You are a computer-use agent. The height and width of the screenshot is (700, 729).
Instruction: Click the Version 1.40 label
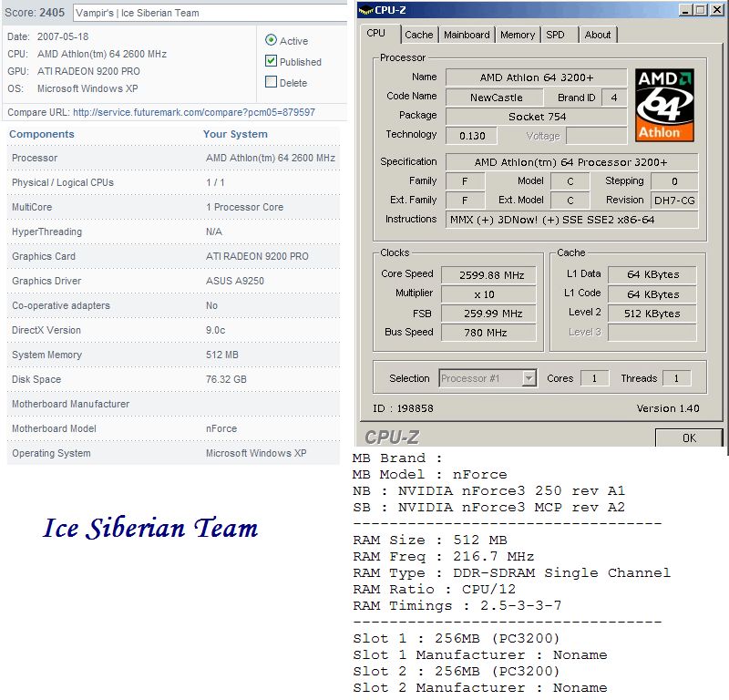click(668, 408)
